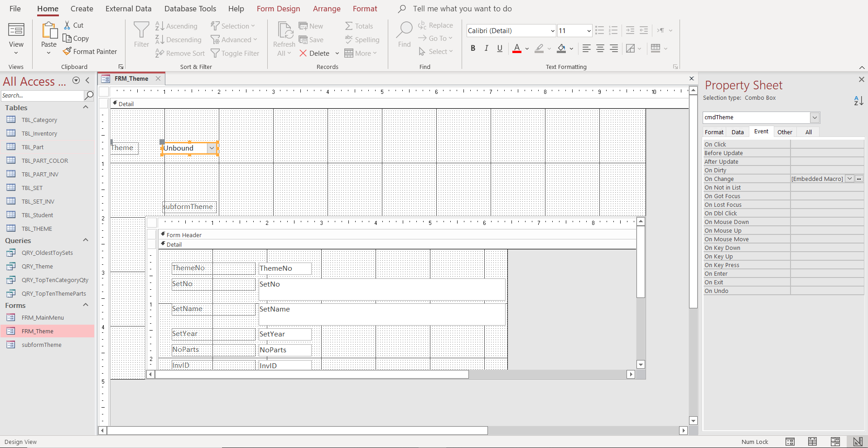Open the cmdTheme control selector dropdown

815,117
